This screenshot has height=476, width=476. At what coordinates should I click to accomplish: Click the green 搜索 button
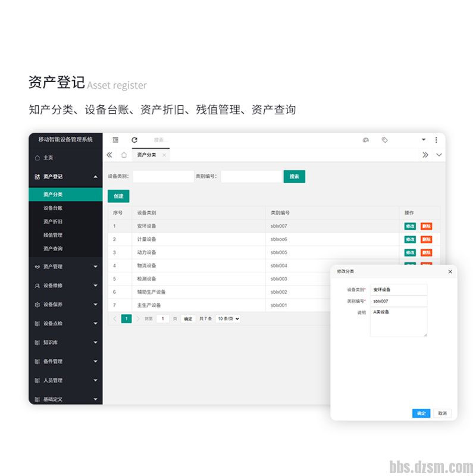[x=294, y=176]
